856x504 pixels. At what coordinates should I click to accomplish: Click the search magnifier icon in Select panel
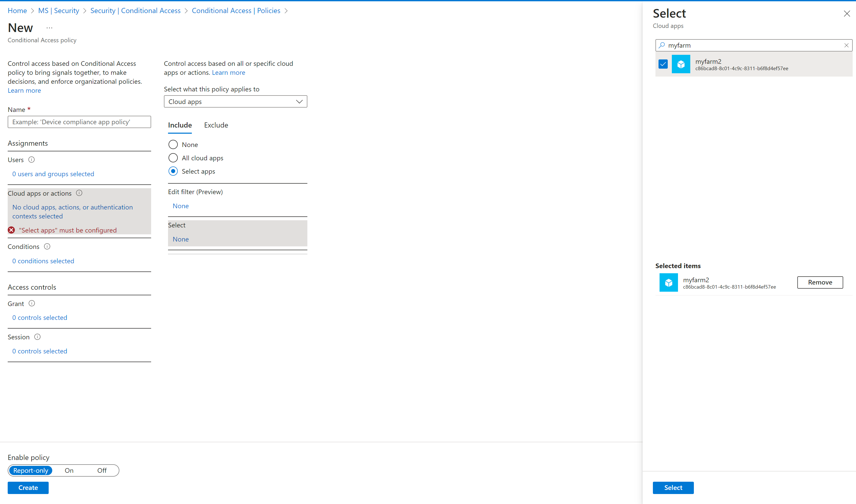(662, 45)
